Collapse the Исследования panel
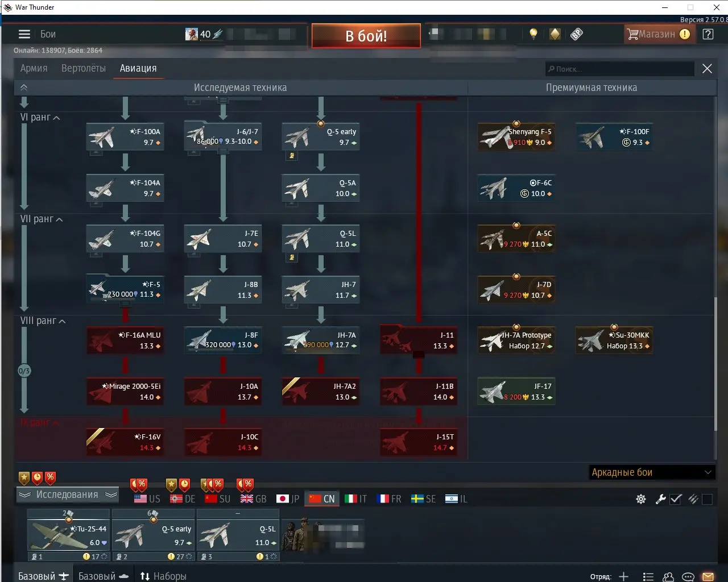 [x=67, y=494]
